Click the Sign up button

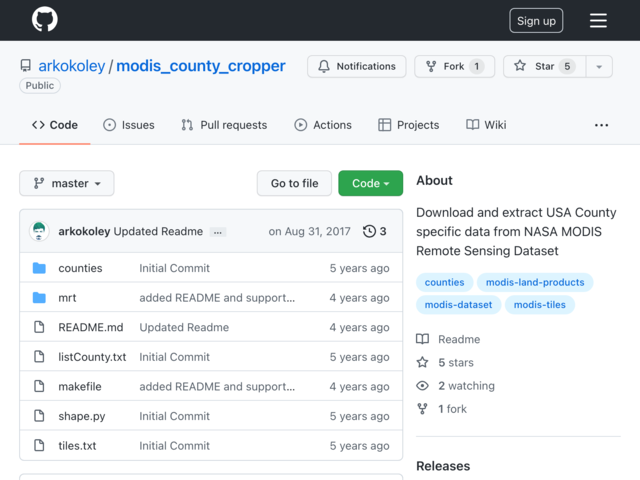536,20
